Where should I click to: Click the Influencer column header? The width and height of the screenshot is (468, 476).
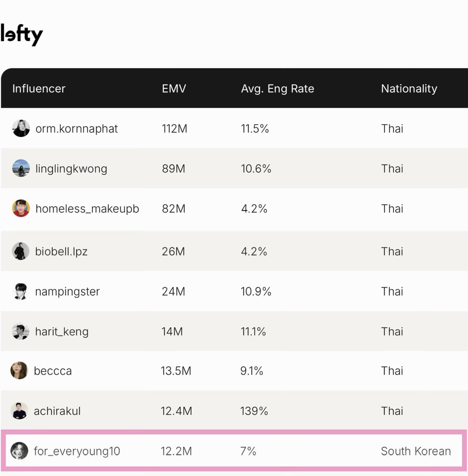click(x=39, y=88)
